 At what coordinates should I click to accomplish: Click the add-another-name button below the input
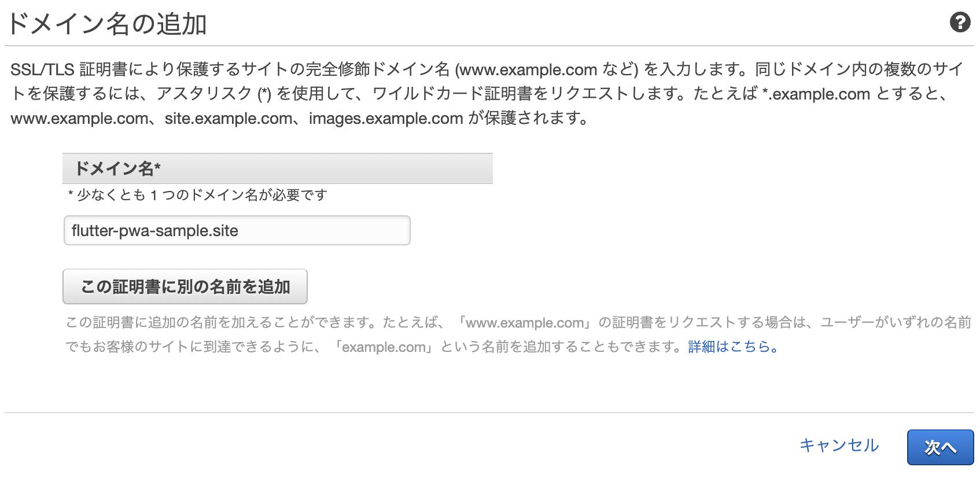pyautogui.click(x=185, y=286)
